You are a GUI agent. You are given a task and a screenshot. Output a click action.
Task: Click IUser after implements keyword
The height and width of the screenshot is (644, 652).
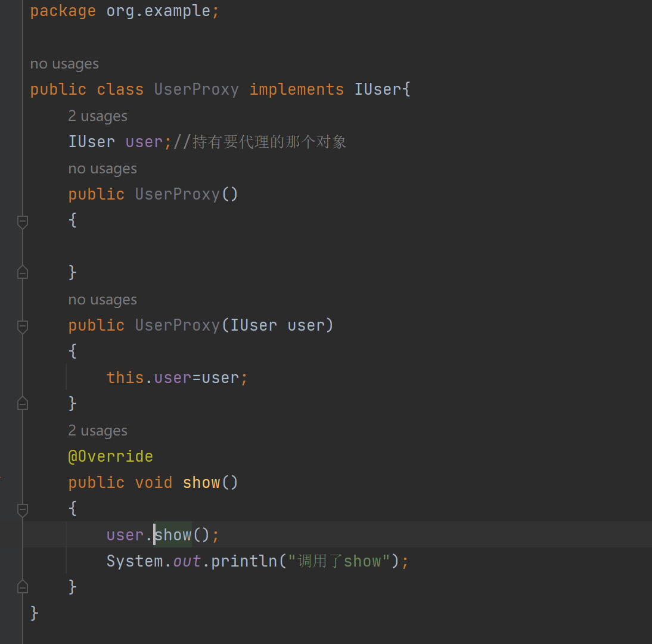pyautogui.click(x=378, y=89)
